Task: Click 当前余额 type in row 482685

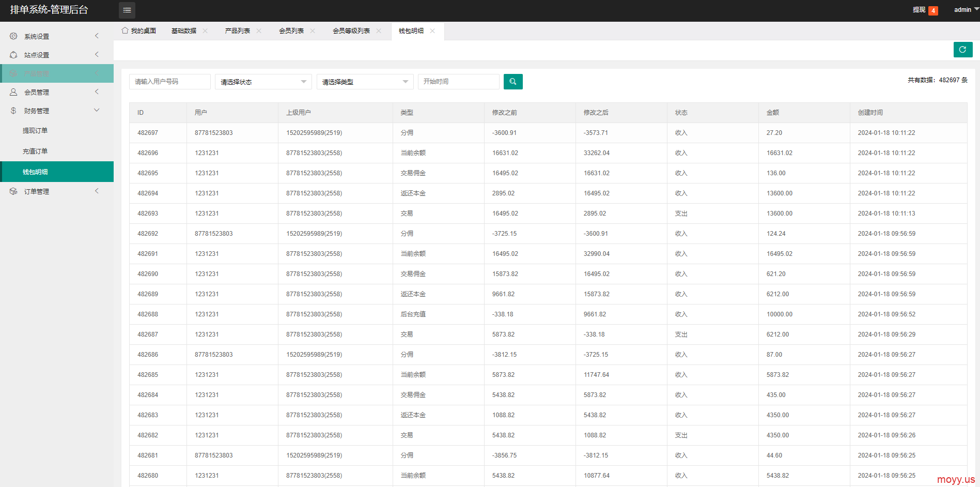Action: coord(413,375)
